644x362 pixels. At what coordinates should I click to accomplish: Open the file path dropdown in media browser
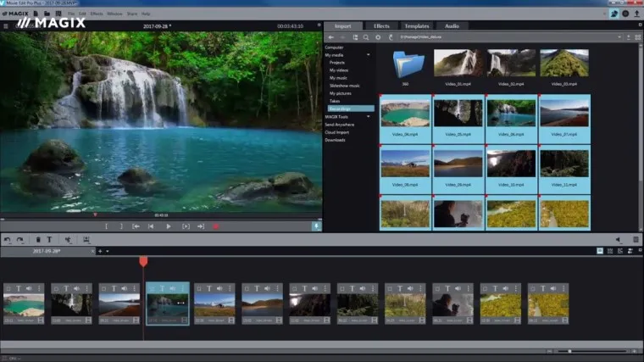coord(619,37)
